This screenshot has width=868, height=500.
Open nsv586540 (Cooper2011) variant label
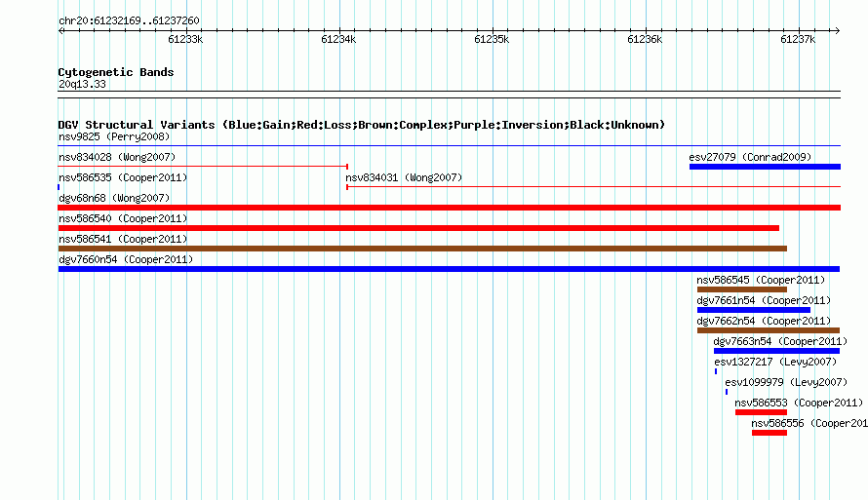(x=123, y=218)
